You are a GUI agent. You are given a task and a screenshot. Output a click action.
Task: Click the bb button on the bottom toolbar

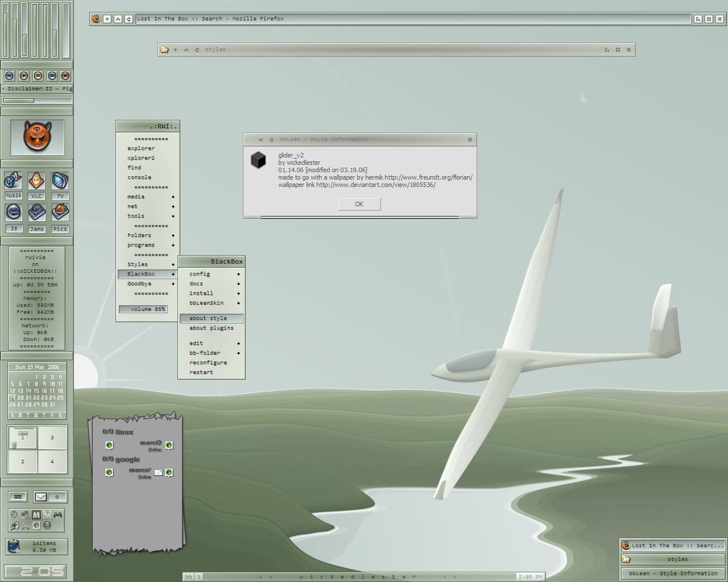point(189,577)
